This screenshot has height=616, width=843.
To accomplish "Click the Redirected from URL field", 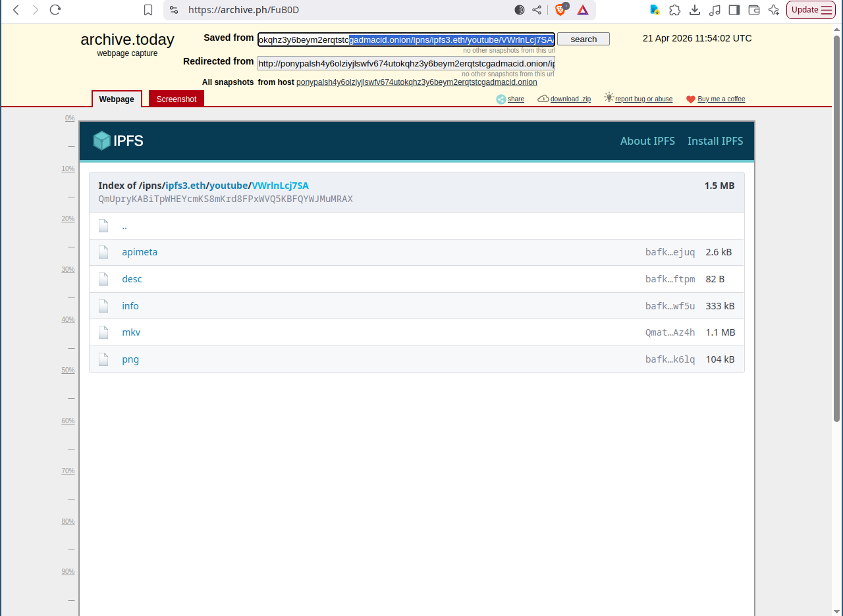I will tap(406, 63).
